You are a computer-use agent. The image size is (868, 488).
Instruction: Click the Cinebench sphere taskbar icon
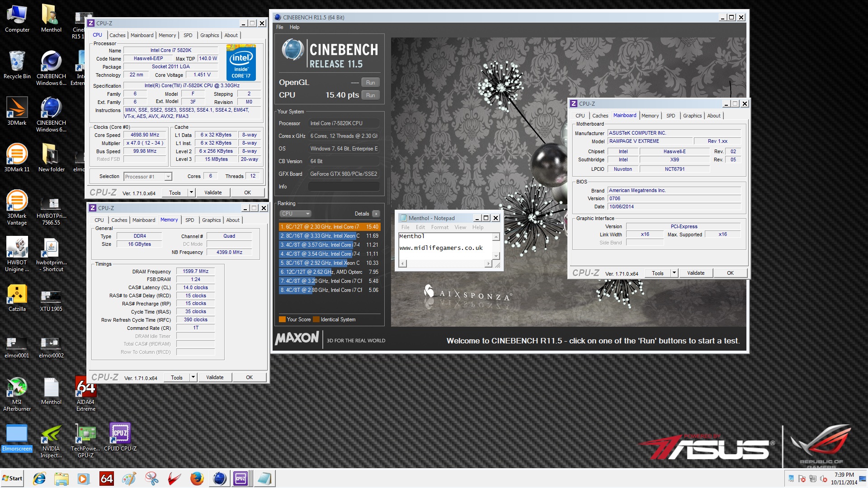[219, 479]
